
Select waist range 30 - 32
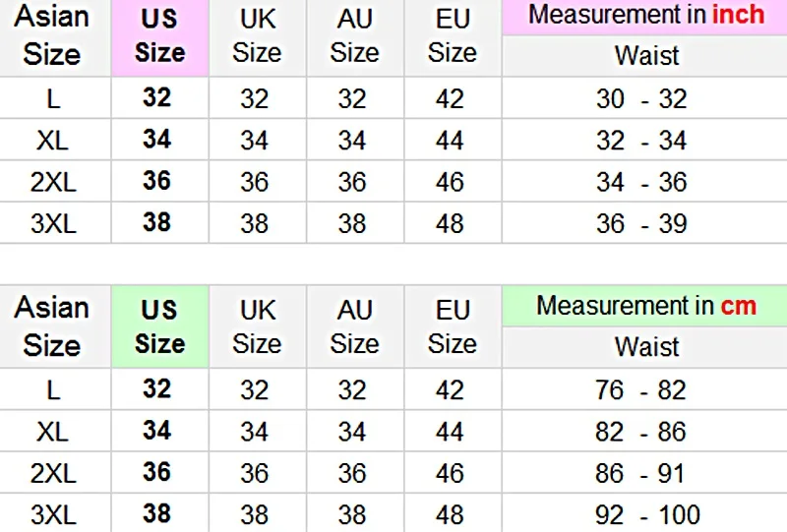pos(641,98)
